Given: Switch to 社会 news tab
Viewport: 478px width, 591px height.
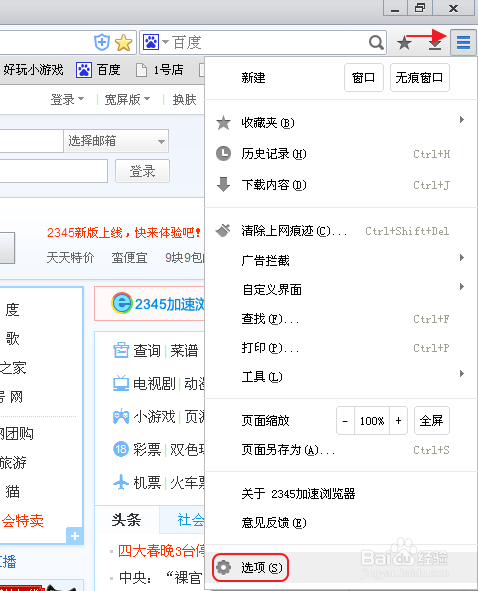Looking at the screenshot, I should pos(191,520).
